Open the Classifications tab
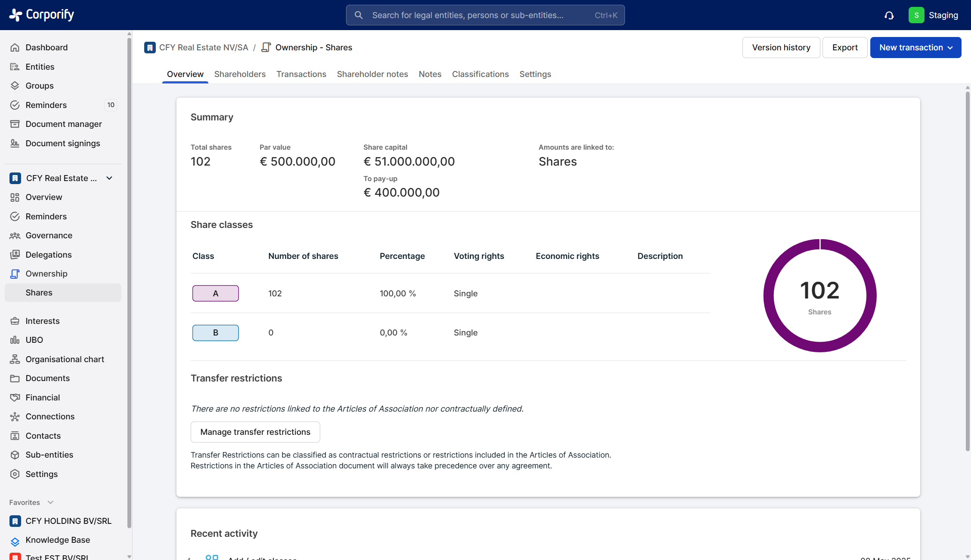The height and width of the screenshot is (560, 971). (480, 74)
